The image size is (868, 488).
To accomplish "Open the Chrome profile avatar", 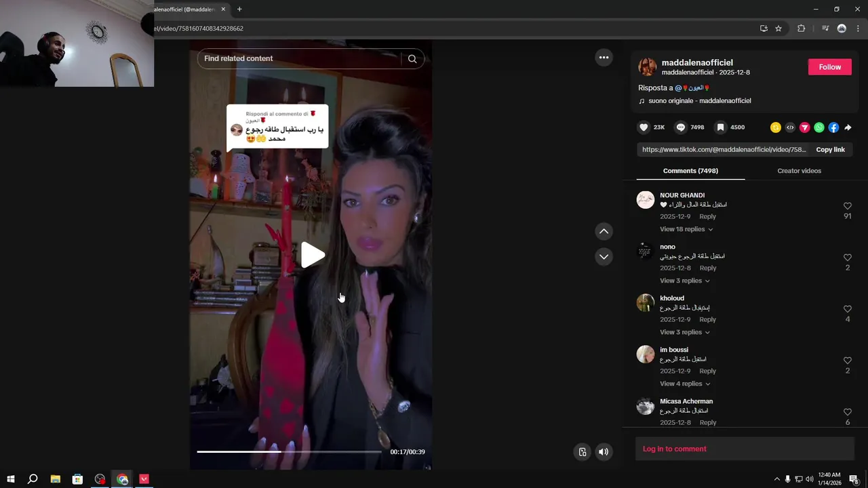I will pos(842,28).
